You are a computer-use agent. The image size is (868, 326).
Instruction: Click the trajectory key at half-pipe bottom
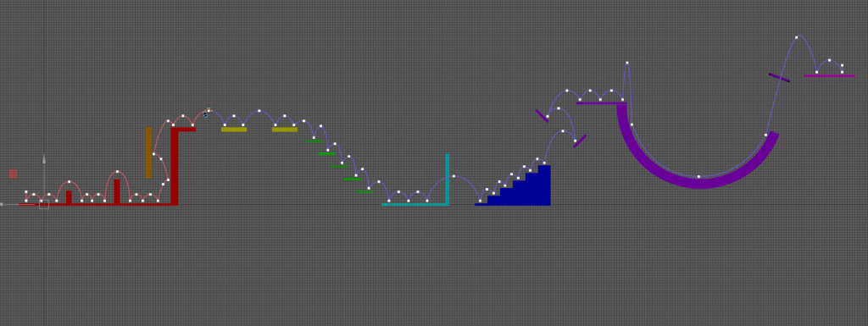[x=698, y=177]
